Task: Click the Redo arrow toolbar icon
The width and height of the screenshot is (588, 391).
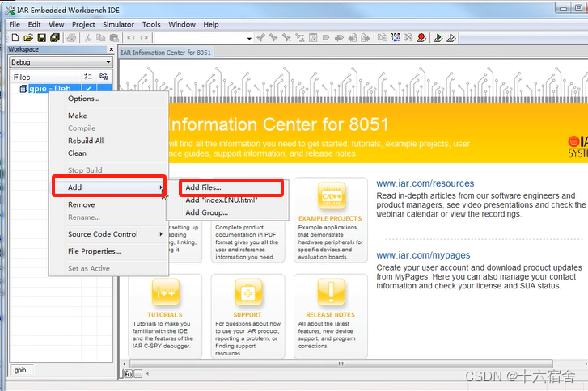Action: (144, 37)
